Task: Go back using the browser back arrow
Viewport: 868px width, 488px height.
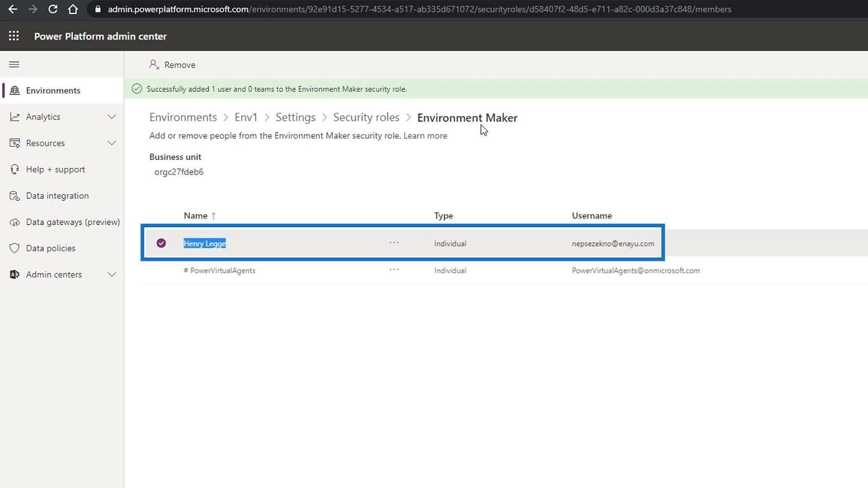Action: click(x=12, y=9)
